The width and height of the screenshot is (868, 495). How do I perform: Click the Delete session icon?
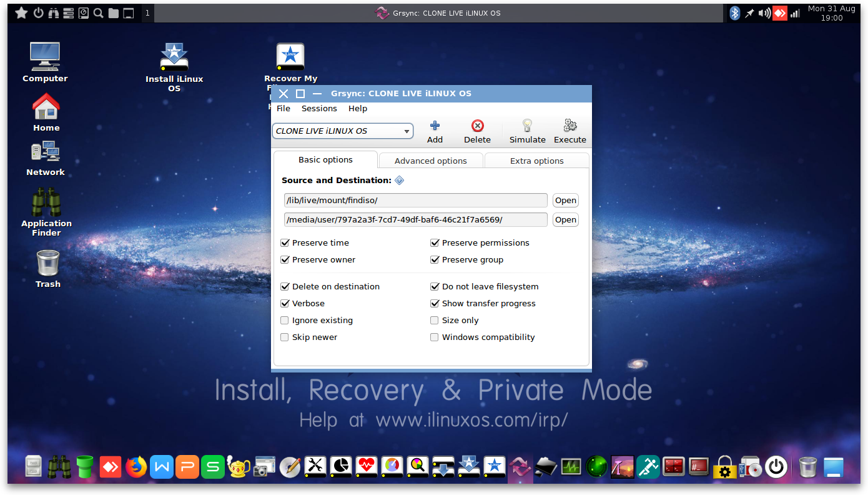tap(477, 126)
